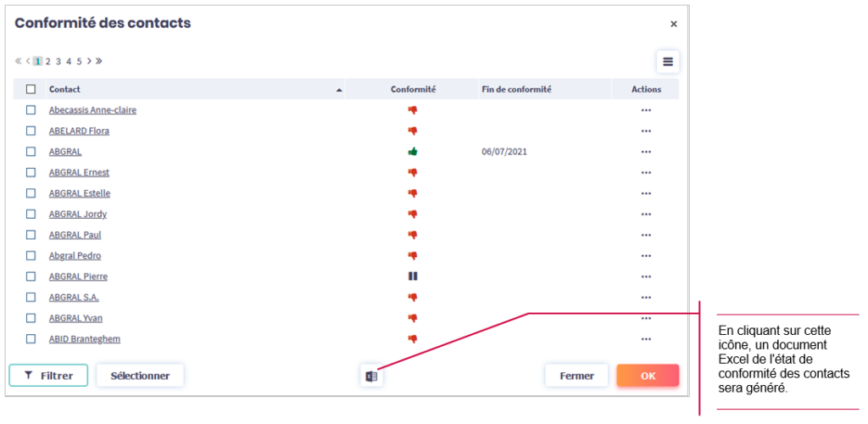Open the hamburger menu above the table
The image size is (868, 424).
667,62
